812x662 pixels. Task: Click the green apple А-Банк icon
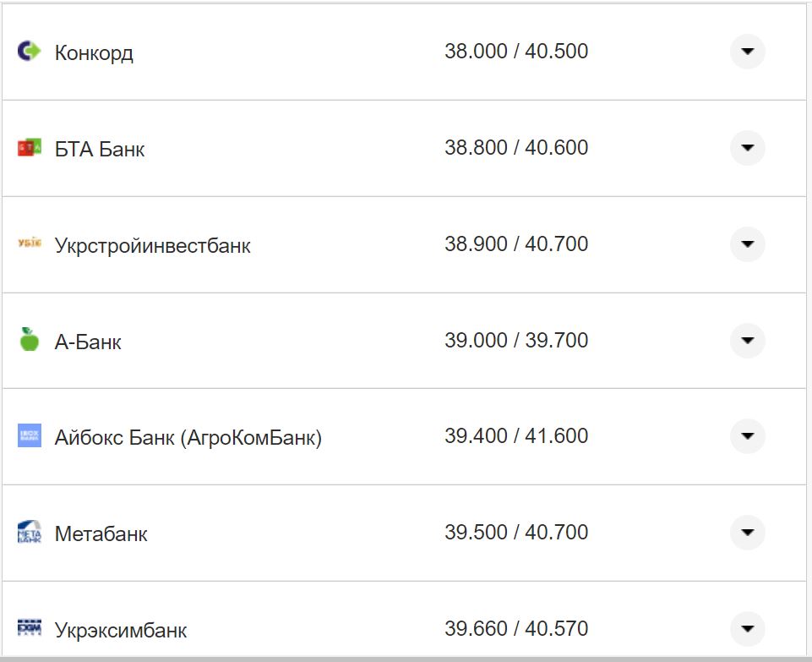tap(29, 341)
